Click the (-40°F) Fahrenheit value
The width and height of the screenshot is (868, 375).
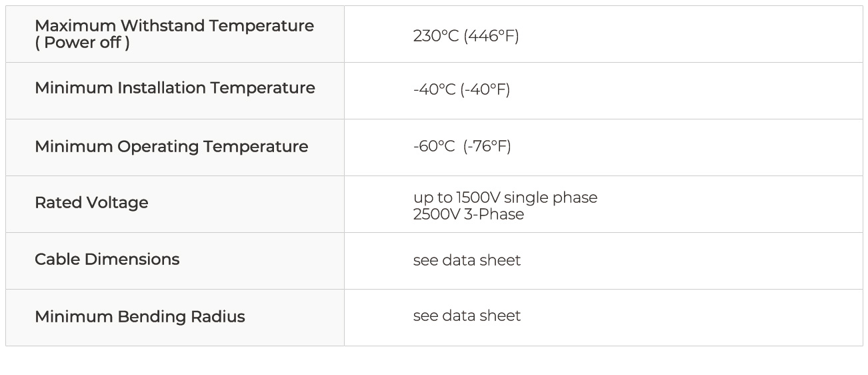point(485,89)
